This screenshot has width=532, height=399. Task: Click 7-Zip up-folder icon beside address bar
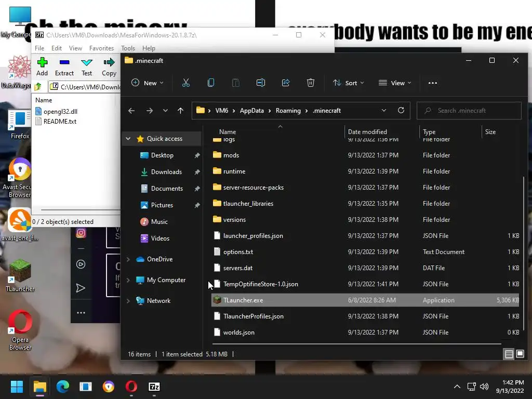(38, 87)
